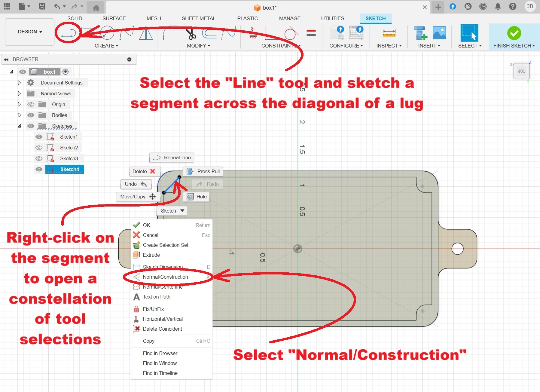
Task: Toggle visibility of Sketch2
Action: coord(39,148)
